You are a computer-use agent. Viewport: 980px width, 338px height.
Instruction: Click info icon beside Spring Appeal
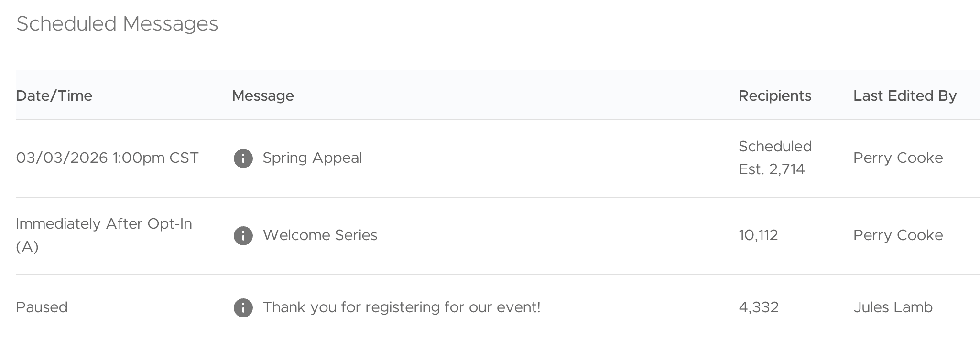(x=243, y=158)
